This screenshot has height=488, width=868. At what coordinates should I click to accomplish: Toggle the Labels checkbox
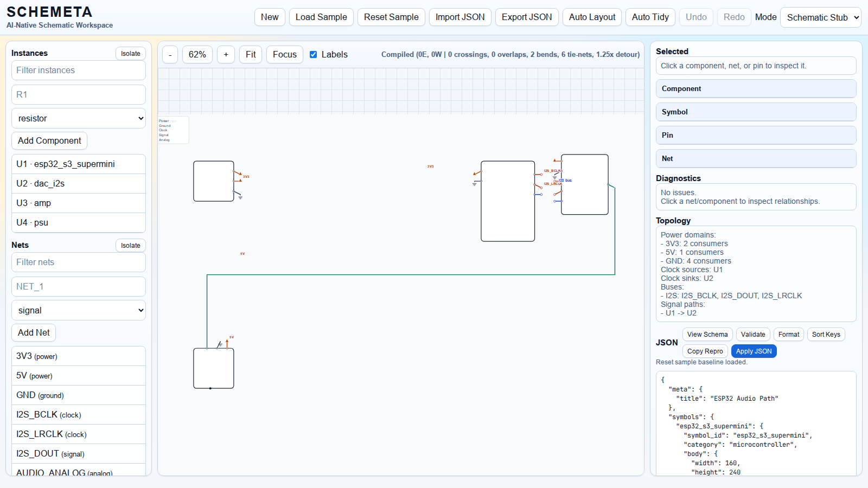314,54
